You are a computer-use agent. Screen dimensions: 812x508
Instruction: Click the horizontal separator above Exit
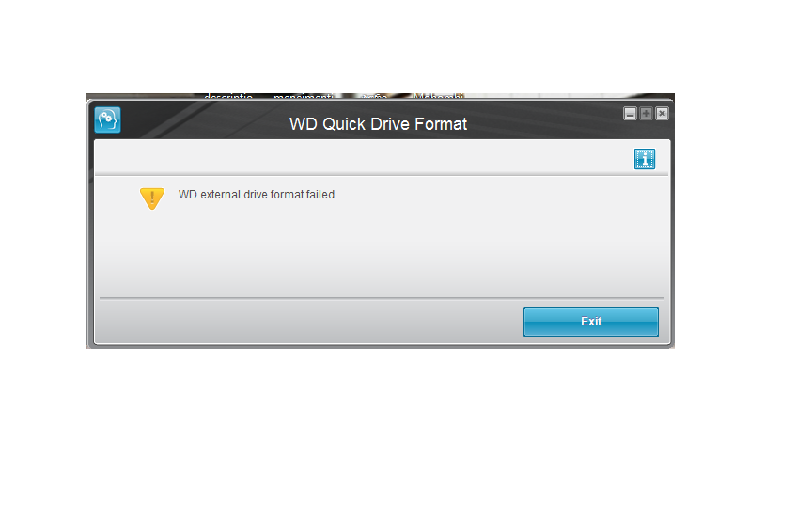[x=382, y=298]
